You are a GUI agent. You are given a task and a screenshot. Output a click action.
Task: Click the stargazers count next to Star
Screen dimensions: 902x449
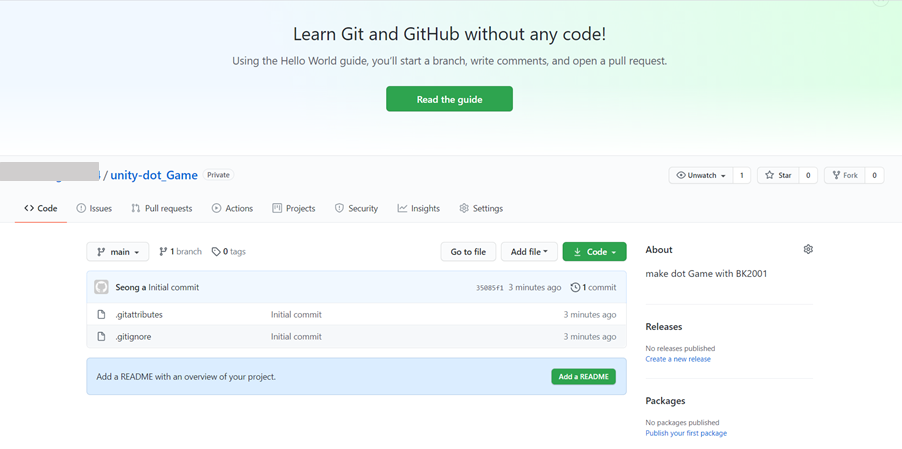(808, 175)
